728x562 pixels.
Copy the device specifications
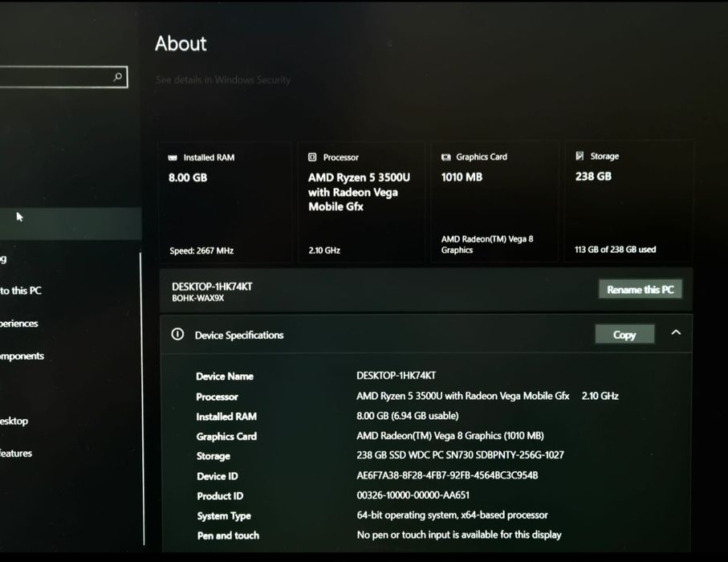[625, 335]
